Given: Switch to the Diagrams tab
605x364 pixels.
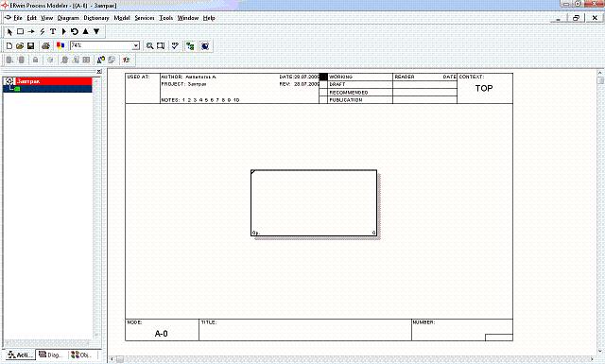Looking at the screenshot, I should 52,355.
